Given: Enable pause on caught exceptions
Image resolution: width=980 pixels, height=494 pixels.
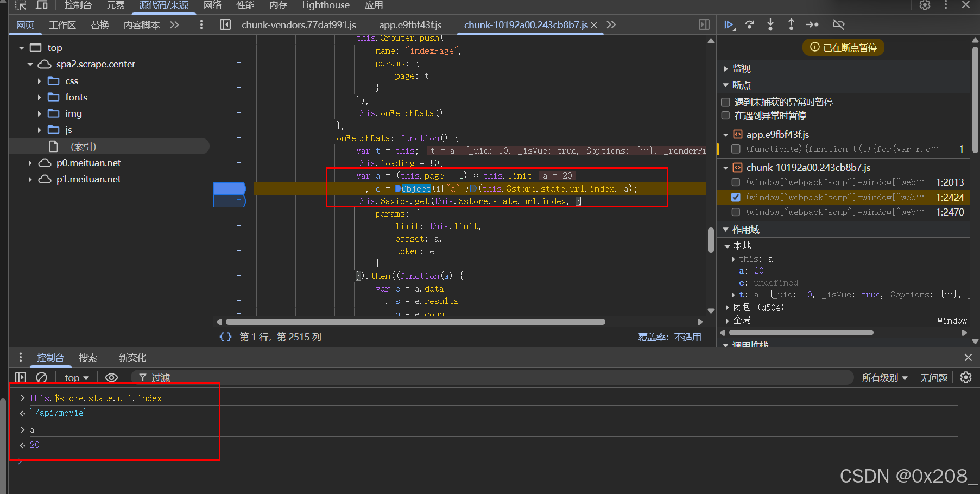Looking at the screenshot, I should 725,116.
